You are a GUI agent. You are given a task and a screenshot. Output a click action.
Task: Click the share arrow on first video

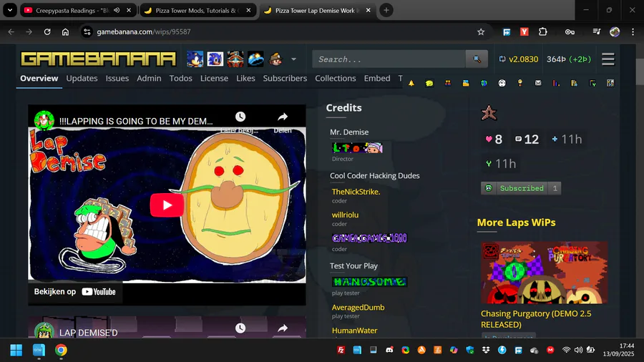click(x=283, y=117)
